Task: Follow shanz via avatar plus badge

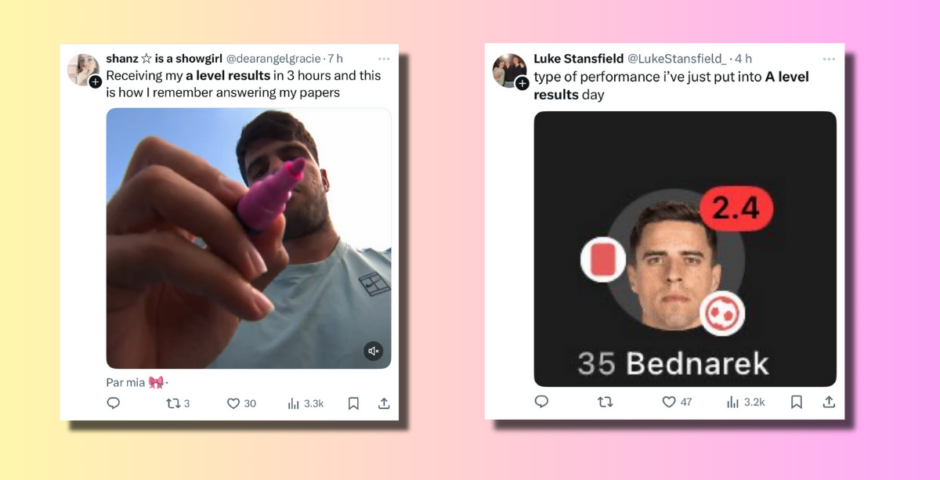Action: point(95,82)
